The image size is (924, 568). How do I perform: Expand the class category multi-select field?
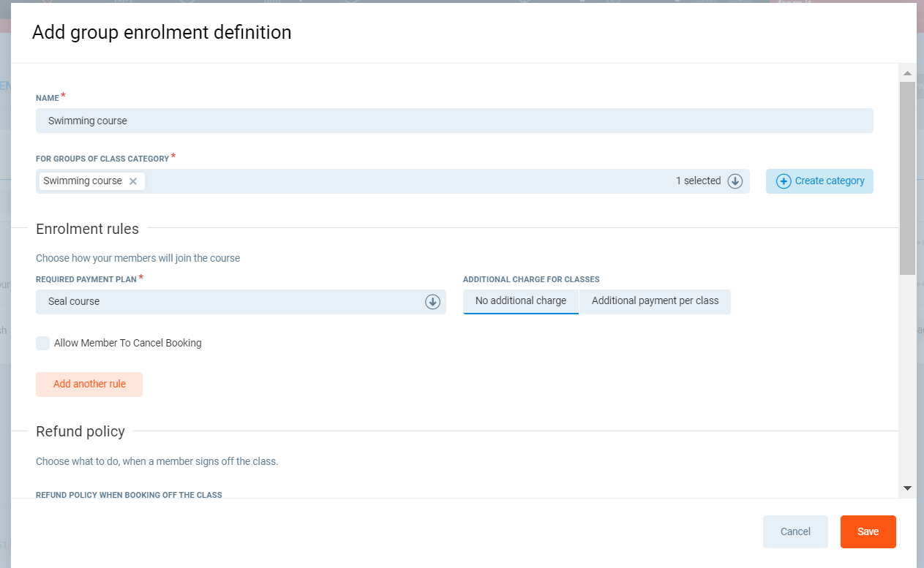pyautogui.click(x=410, y=181)
